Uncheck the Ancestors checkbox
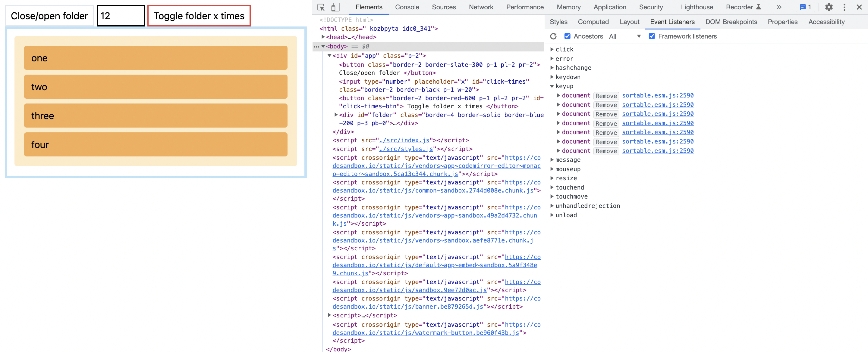Image resolution: width=868 pixels, height=352 pixels. coord(568,36)
